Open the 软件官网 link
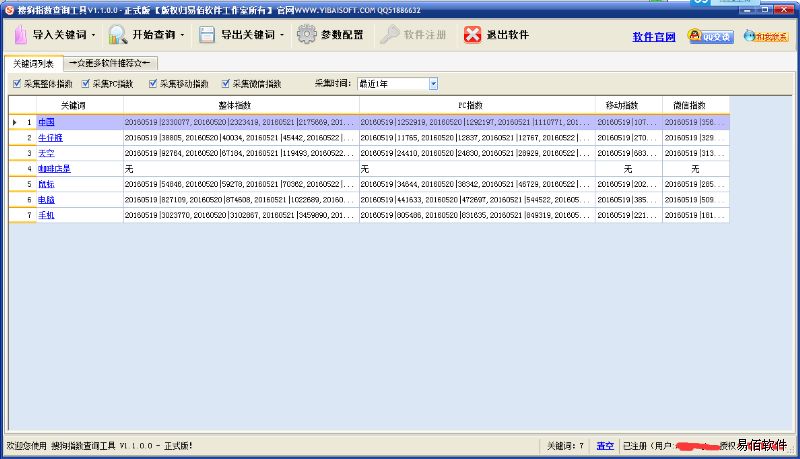The width and height of the screenshot is (800, 459). click(653, 37)
